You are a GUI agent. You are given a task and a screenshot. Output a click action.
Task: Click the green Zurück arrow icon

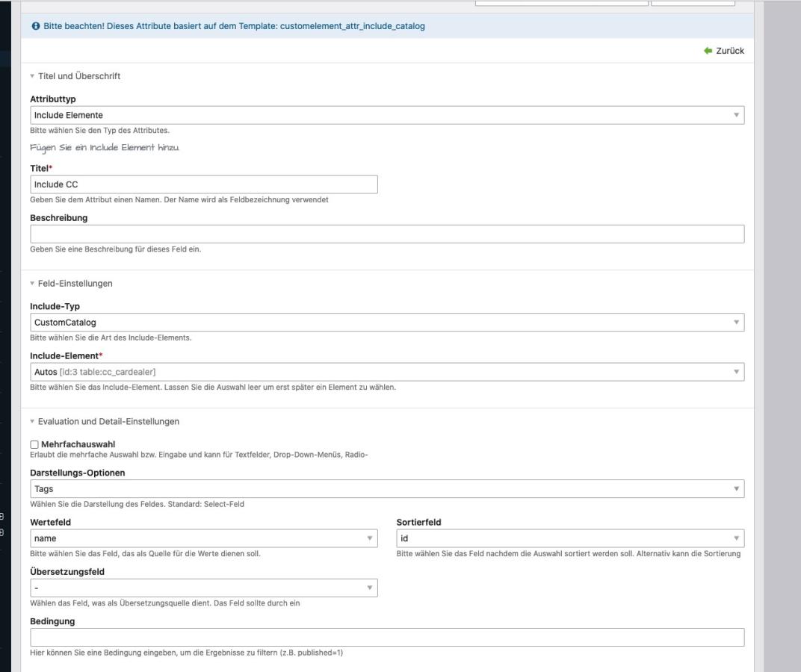tap(708, 51)
